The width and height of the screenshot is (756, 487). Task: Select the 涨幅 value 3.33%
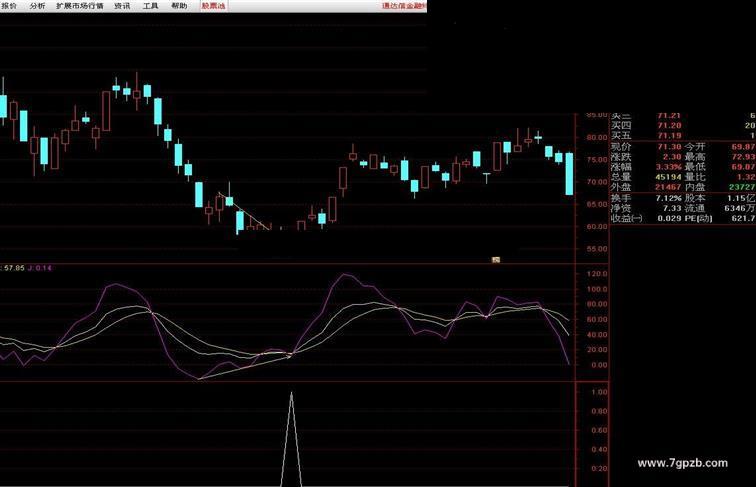[x=669, y=167]
